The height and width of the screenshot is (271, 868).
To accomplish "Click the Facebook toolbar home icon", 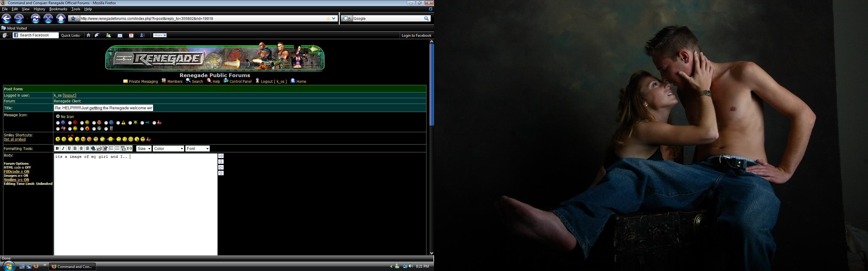I will pyautogui.click(x=88, y=35).
